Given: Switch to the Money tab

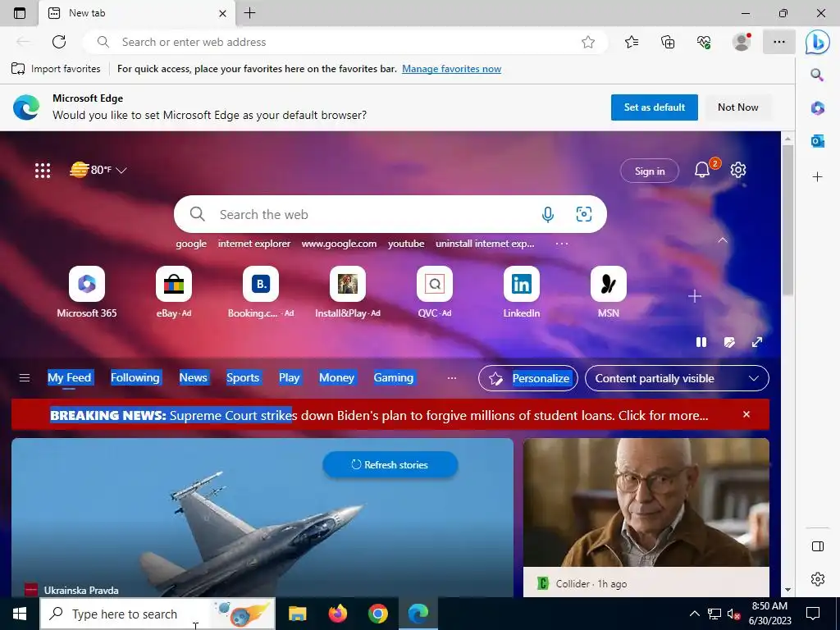Looking at the screenshot, I should tap(336, 377).
